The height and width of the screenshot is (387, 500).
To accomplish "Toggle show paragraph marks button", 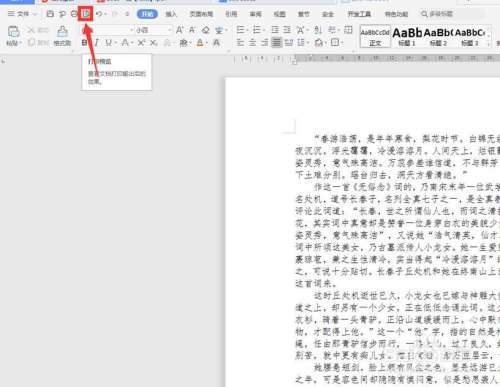I will click(x=332, y=30).
